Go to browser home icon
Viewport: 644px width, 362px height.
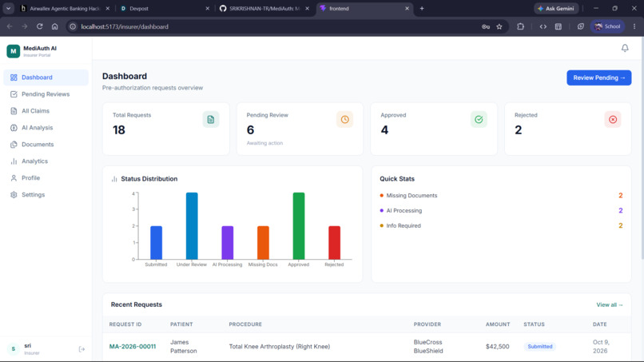pos(54,26)
